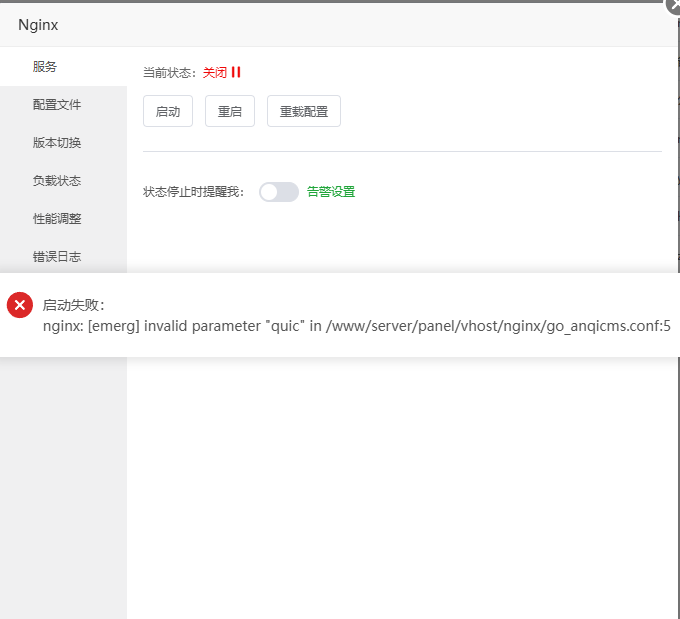Select the 负载状态 tab
This screenshot has height=619, width=680.
tap(63, 181)
